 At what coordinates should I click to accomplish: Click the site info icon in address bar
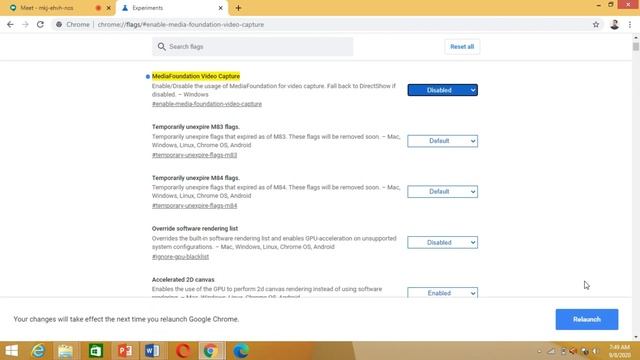[59, 24]
